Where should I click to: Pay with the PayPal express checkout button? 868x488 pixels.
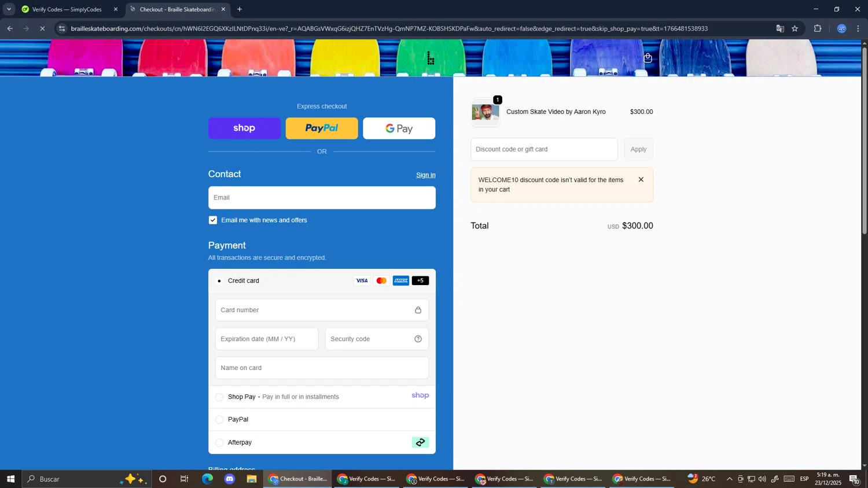point(322,128)
